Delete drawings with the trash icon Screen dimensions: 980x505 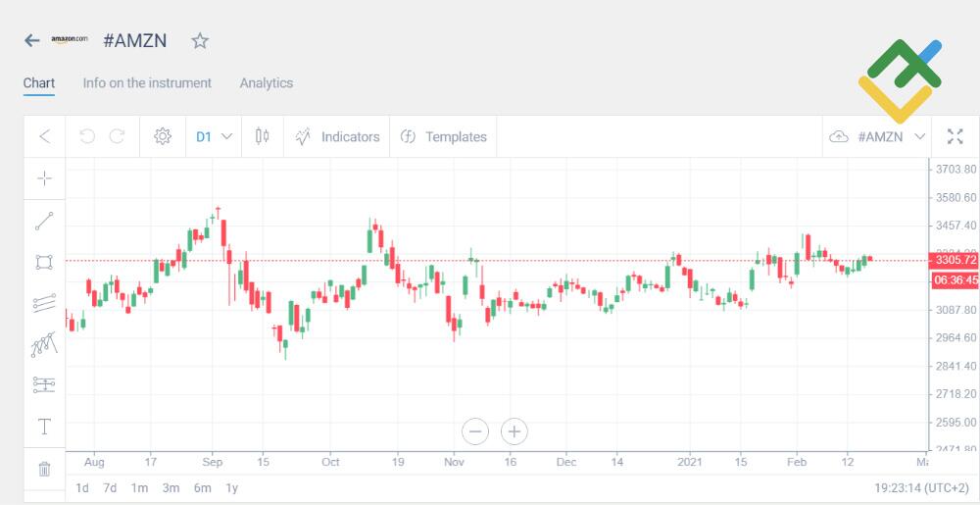point(44,469)
